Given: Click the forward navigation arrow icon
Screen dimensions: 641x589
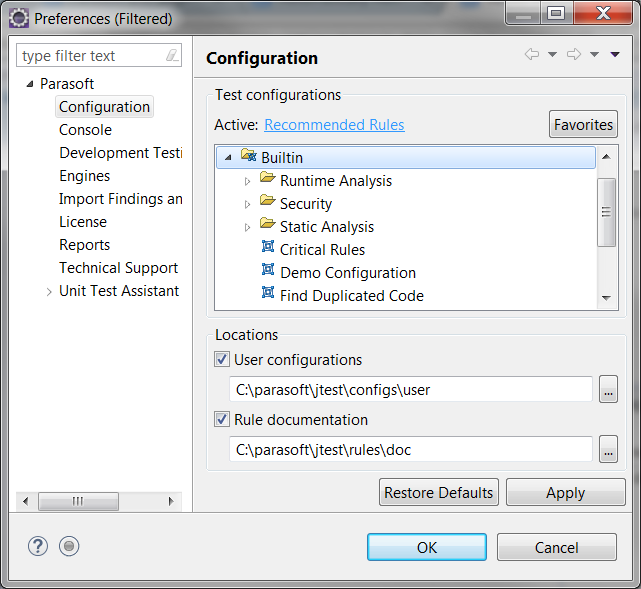Looking at the screenshot, I should 574,54.
